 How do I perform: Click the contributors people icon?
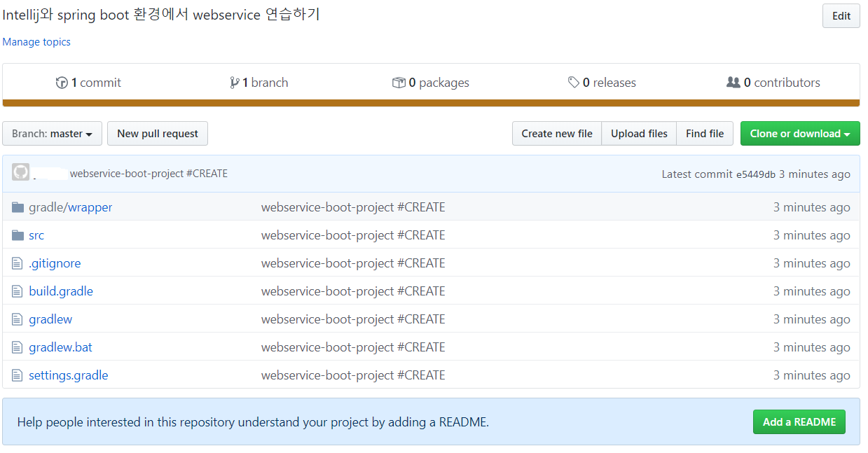pyautogui.click(x=733, y=83)
